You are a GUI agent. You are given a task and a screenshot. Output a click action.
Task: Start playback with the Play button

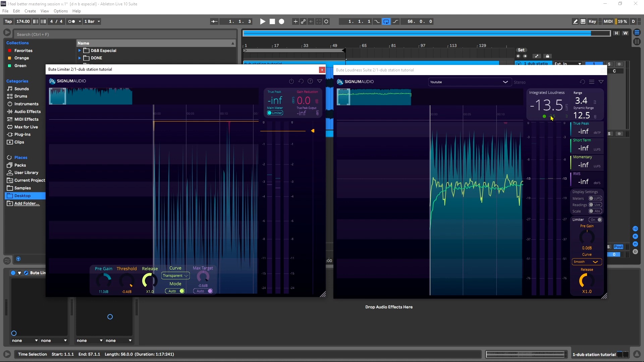pyautogui.click(x=263, y=21)
